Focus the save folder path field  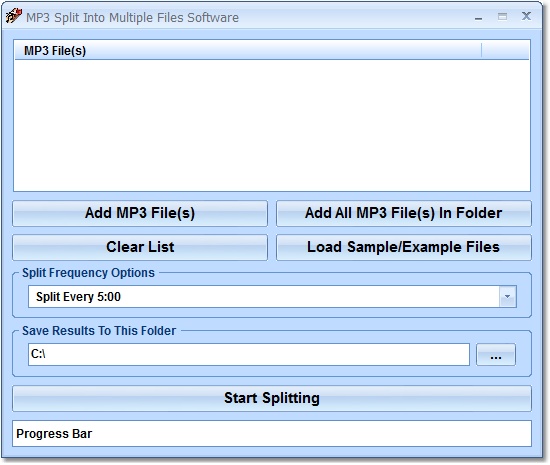pos(249,355)
